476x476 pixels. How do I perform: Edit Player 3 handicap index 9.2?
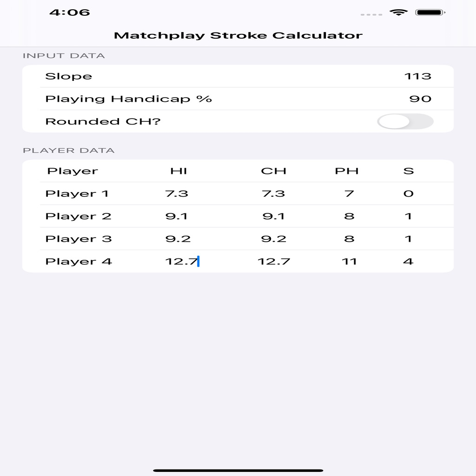(x=178, y=239)
